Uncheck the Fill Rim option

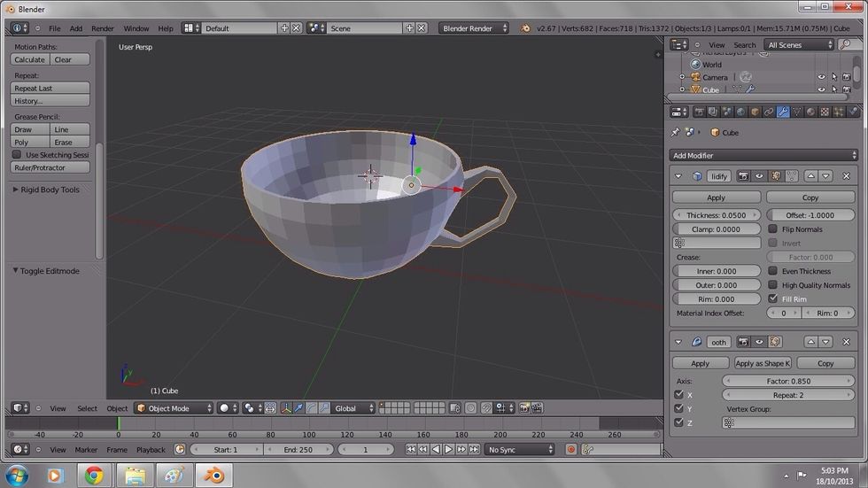(773, 299)
